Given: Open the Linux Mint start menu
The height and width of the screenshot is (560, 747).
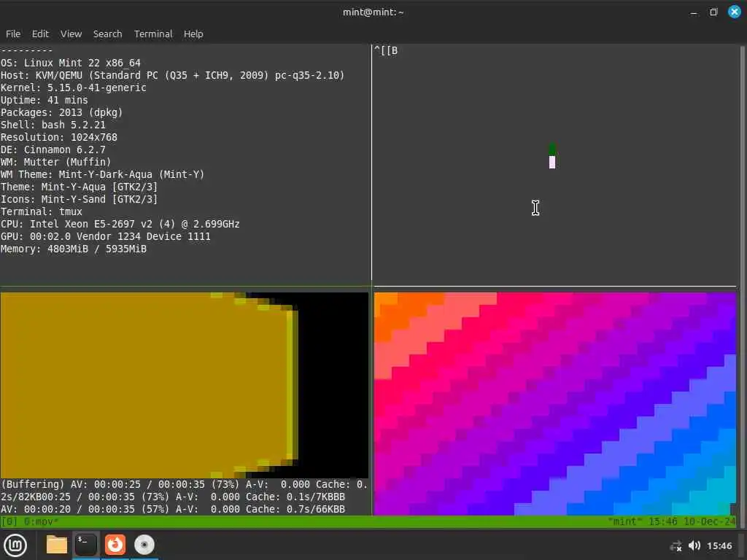Looking at the screenshot, I should pyautogui.click(x=15, y=545).
